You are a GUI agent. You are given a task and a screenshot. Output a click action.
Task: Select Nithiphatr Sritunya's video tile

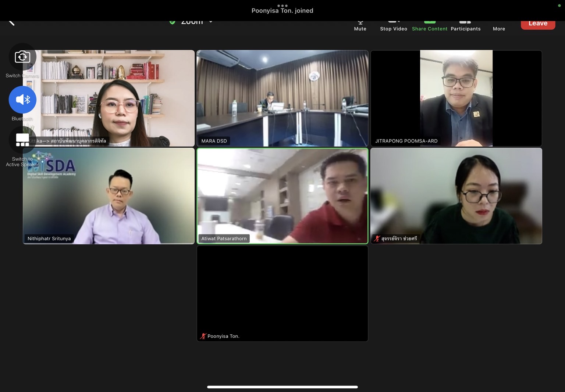pos(109,196)
